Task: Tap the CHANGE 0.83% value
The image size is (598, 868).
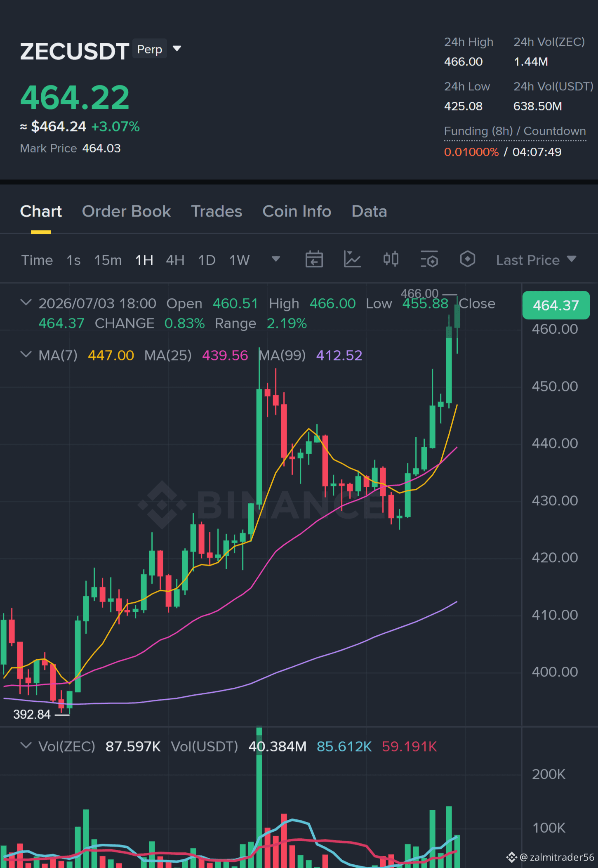Action: click(185, 323)
